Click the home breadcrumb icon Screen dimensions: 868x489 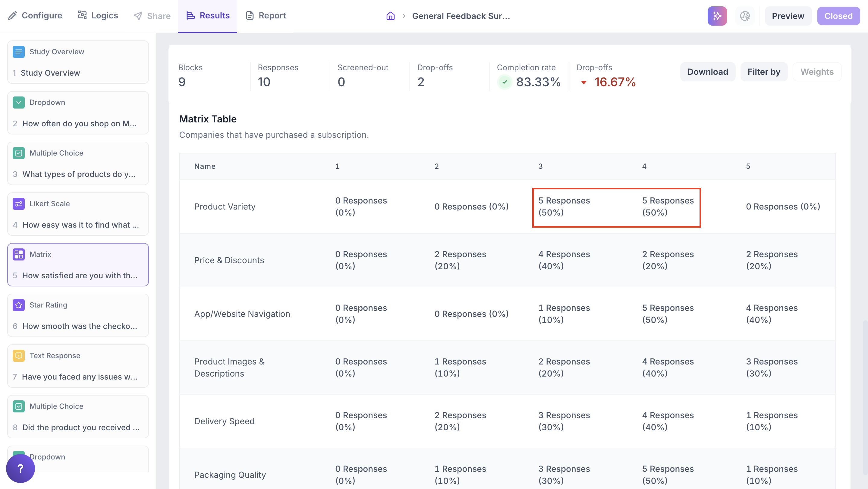390,16
